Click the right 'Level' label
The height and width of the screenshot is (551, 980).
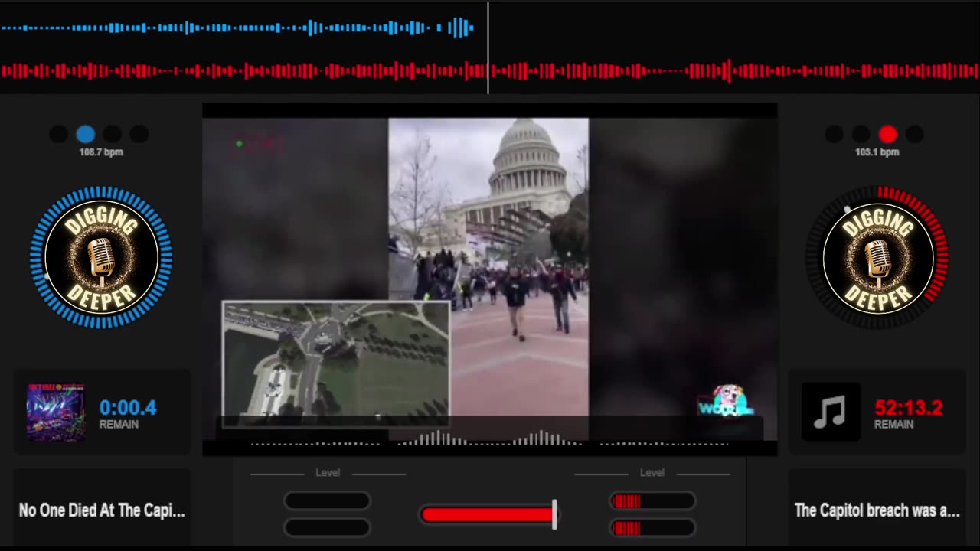click(x=652, y=473)
